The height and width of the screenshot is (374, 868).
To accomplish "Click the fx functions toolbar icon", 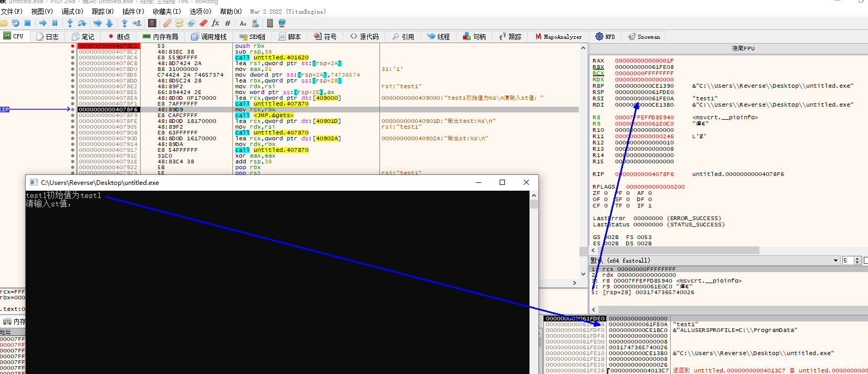I will coord(215,23).
